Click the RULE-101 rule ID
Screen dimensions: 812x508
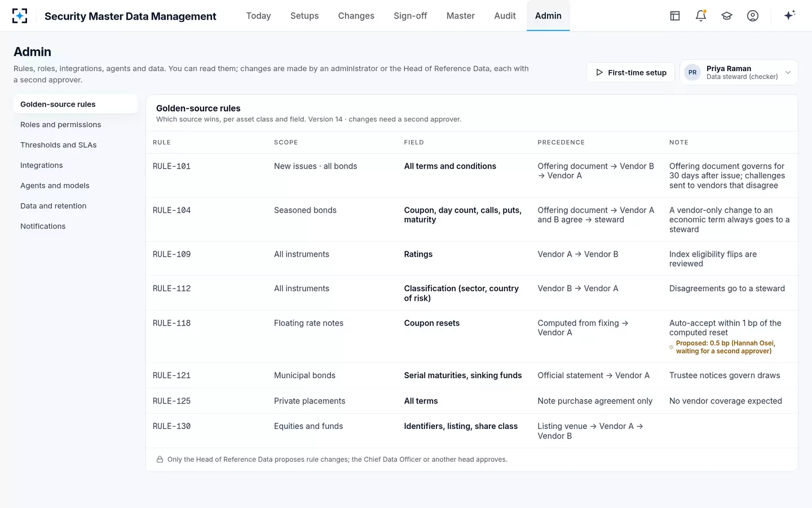tap(172, 167)
